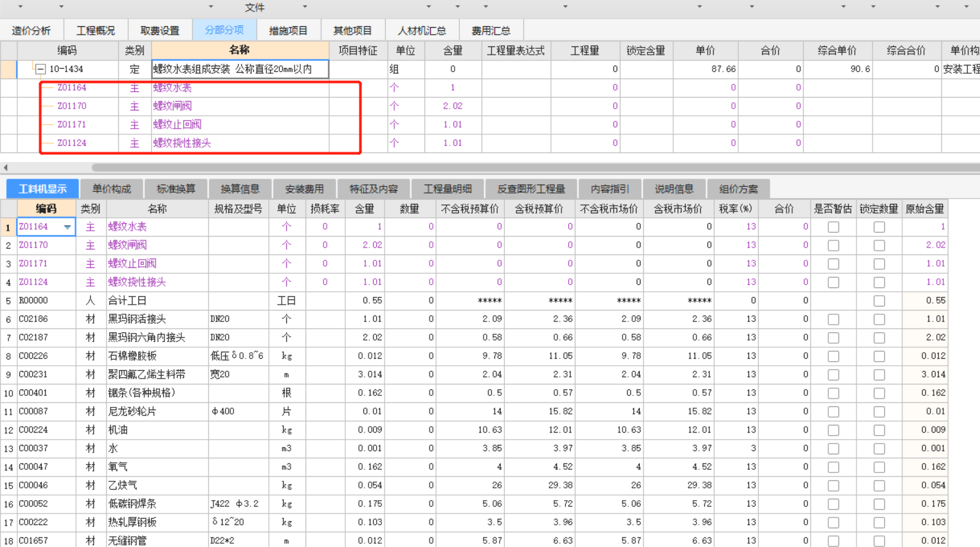Select the 低碳钢焊条 name cell

[x=157, y=504]
